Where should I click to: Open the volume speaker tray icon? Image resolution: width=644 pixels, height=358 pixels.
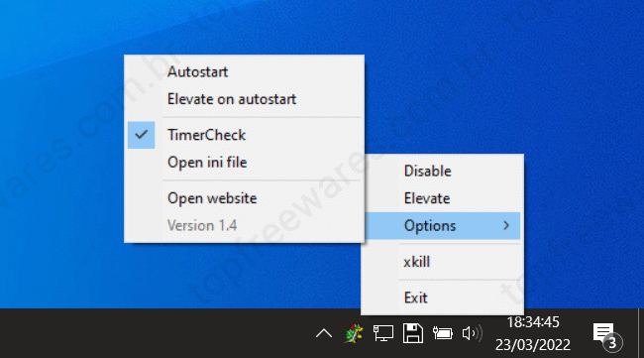pos(472,333)
